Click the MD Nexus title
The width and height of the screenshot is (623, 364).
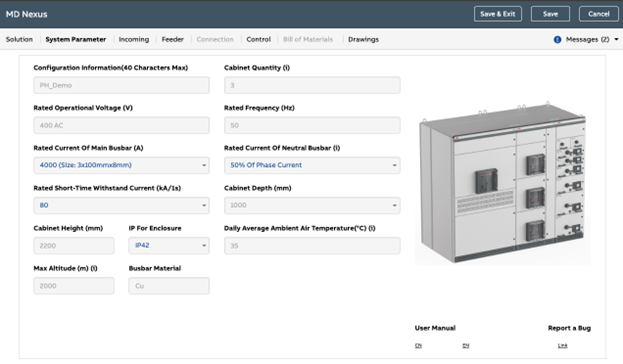27,14
